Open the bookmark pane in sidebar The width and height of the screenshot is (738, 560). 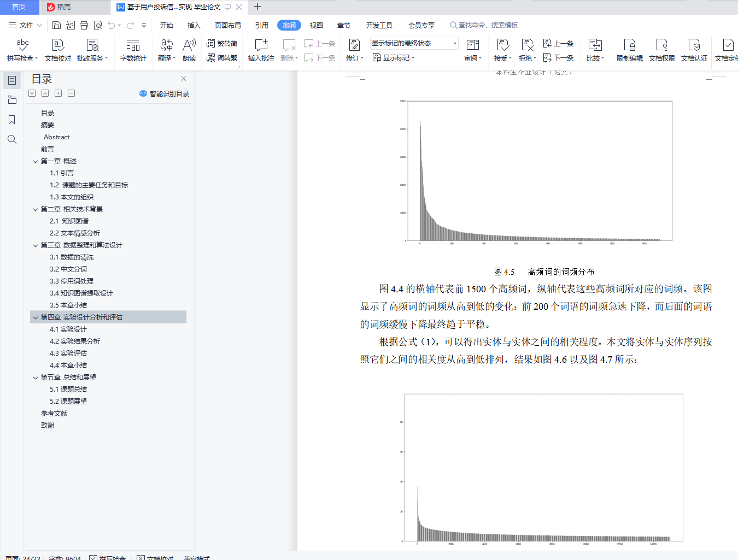pos(12,120)
